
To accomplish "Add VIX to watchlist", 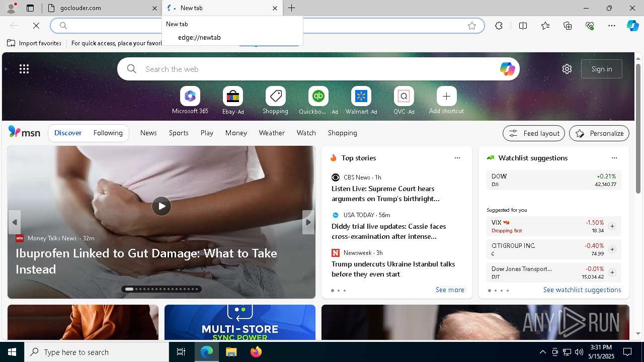I will coord(612,226).
